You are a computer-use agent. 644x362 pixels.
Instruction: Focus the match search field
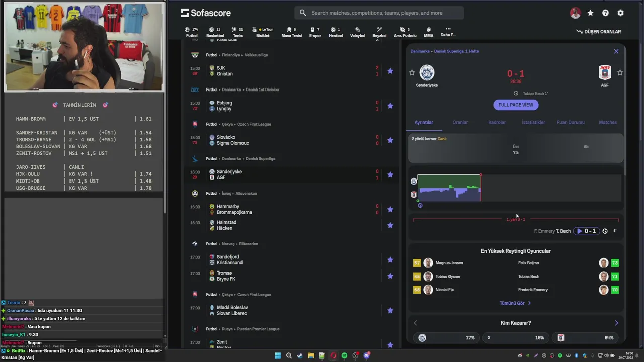coord(380,13)
